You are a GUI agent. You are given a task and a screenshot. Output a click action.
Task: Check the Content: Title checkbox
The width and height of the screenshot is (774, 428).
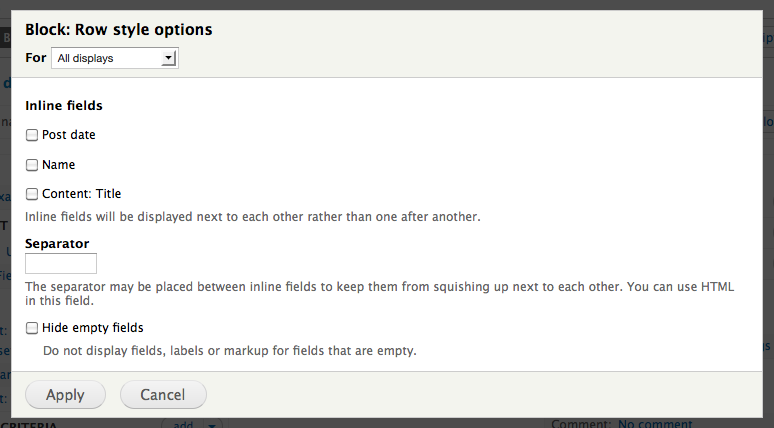pyautogui.click(x=32, y=194)
